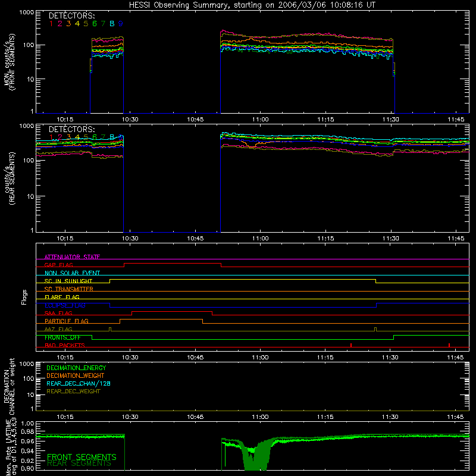Click the FLARE_FLAG label
The width and height of the screenshot is (476, 476).
62,297
